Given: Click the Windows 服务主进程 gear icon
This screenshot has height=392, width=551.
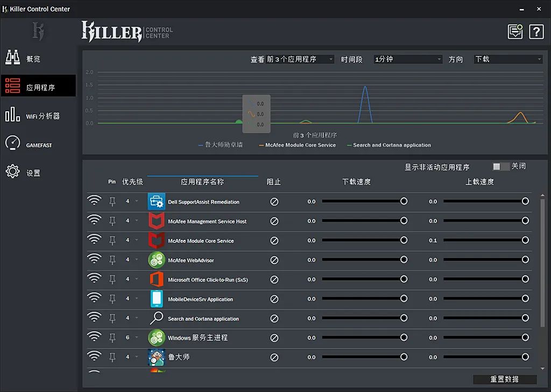Looking at the screenshot, I should point(157,338).
